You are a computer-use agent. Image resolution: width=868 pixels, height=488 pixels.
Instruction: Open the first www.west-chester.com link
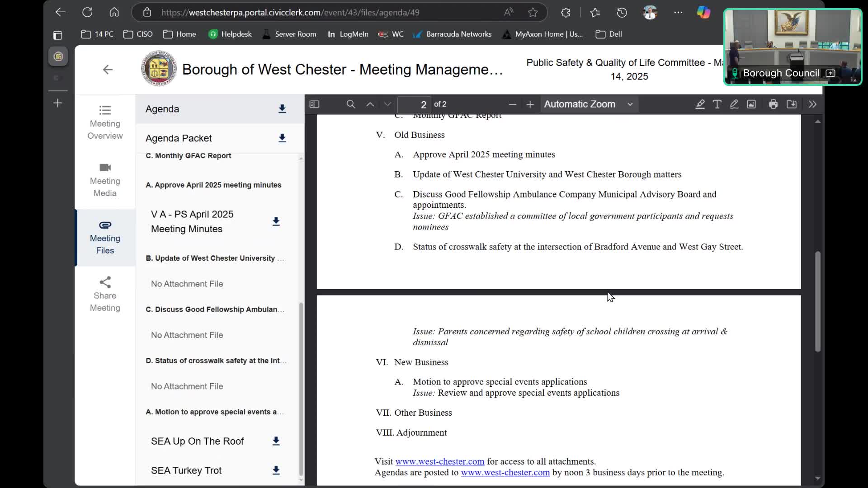point(439,461)
